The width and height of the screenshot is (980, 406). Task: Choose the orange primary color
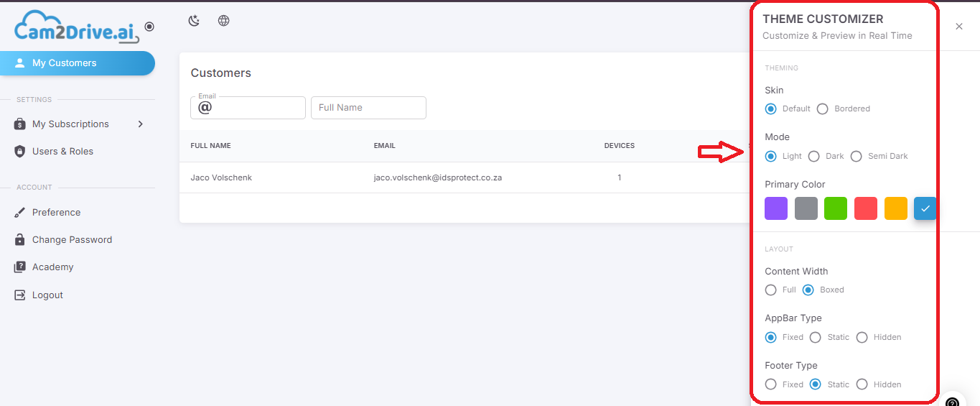(x=896, y=208)
